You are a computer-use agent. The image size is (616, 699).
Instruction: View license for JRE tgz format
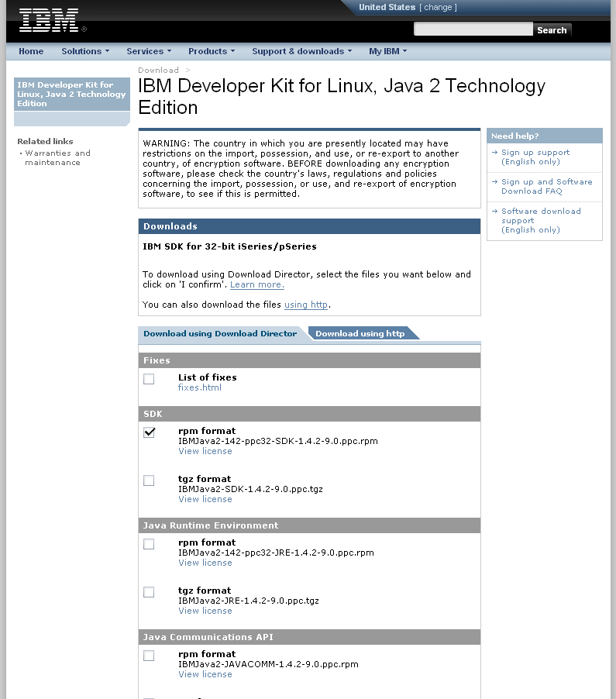tap(205, 611)
